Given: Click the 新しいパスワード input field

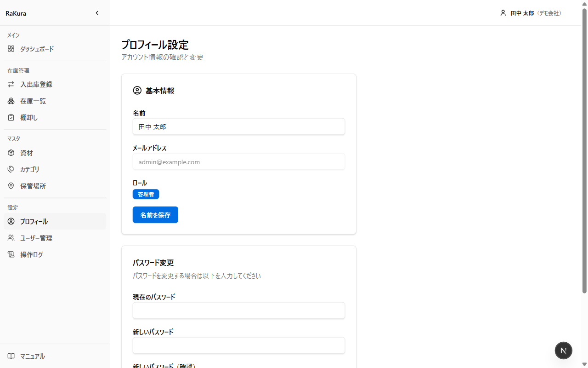Looking at the screenshot, I should 239,345.
